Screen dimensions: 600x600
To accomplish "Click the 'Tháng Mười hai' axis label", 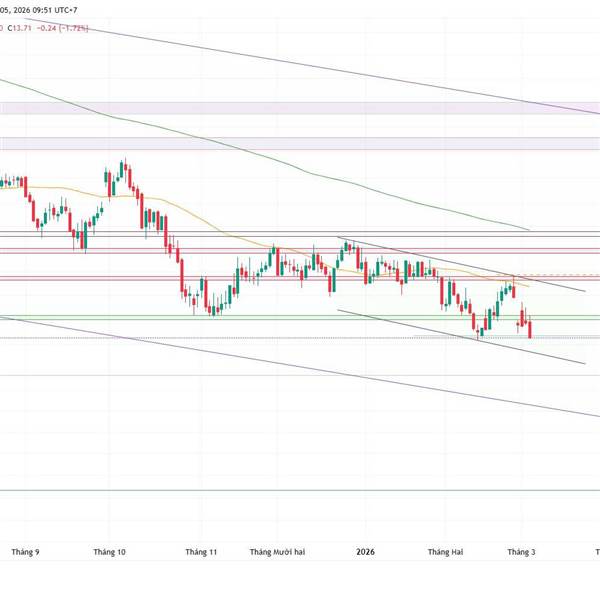I will coord(277,552).
